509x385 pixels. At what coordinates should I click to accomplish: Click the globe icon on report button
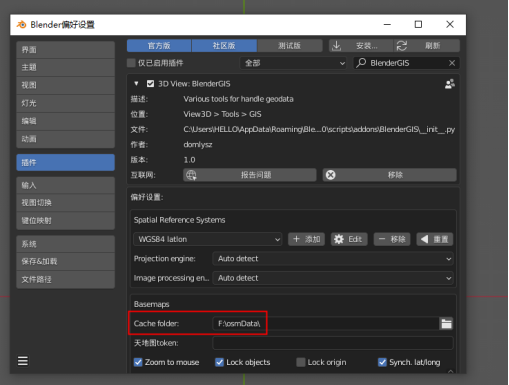click(191, 175)
